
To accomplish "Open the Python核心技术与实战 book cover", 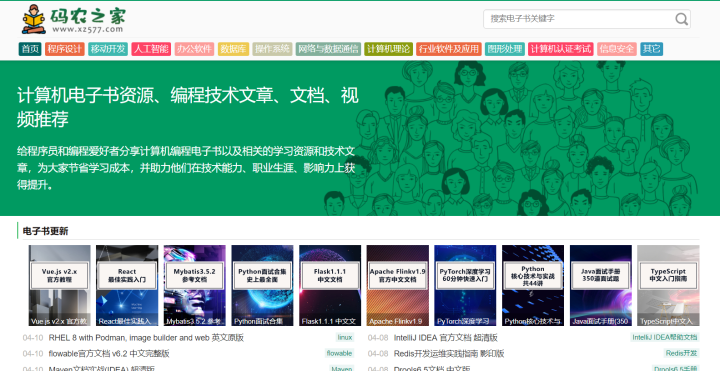I will click(533, 286).
